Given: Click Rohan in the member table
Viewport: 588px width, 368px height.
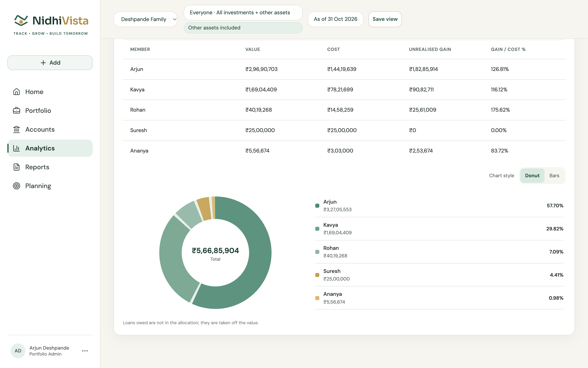Looking at the screenshot, I should (x=138, y=110).
